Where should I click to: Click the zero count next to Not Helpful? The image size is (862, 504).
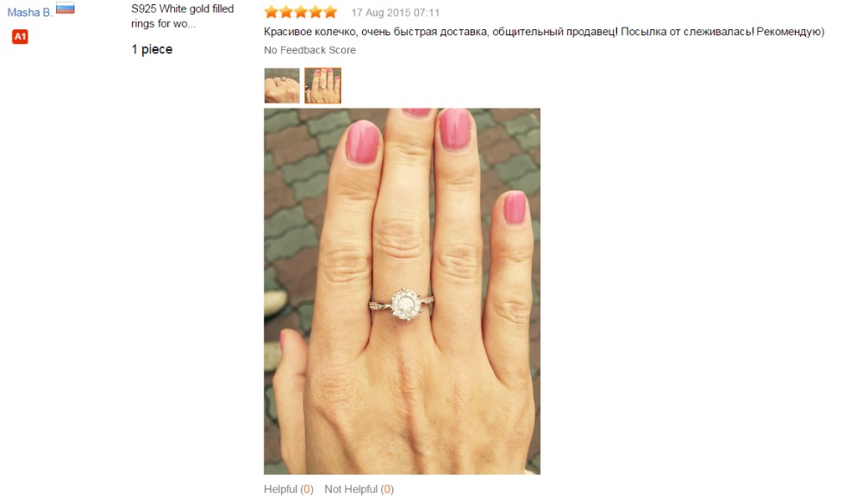[x=387, y=489]
